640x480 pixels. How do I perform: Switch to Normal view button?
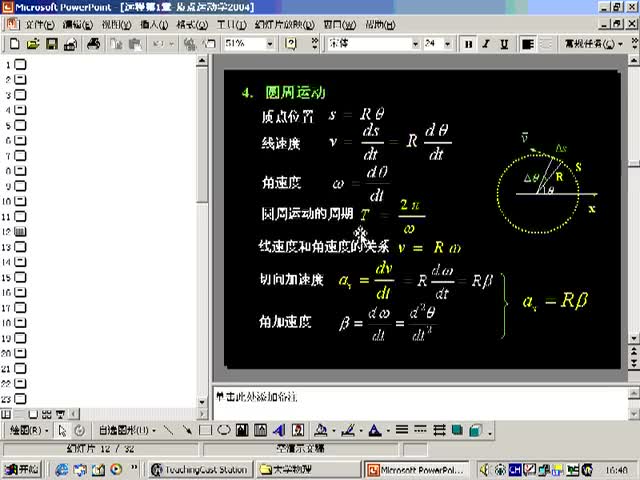pyautogui.click(x=6, y=414)
